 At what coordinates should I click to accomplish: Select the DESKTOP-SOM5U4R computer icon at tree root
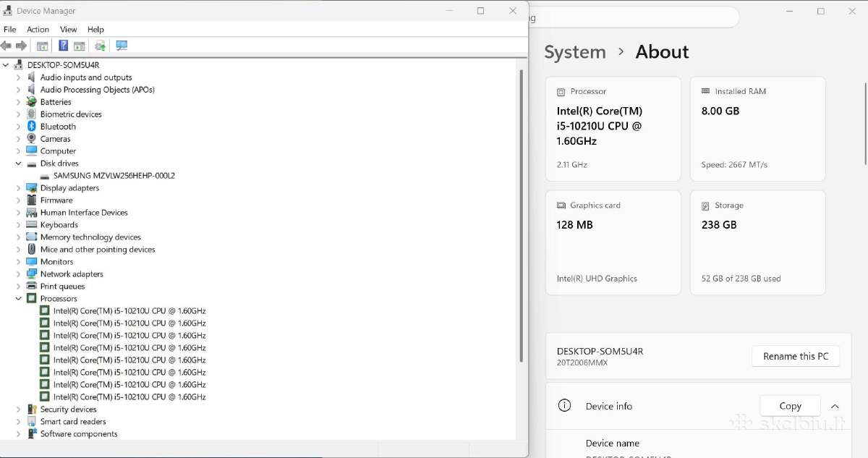19,65
